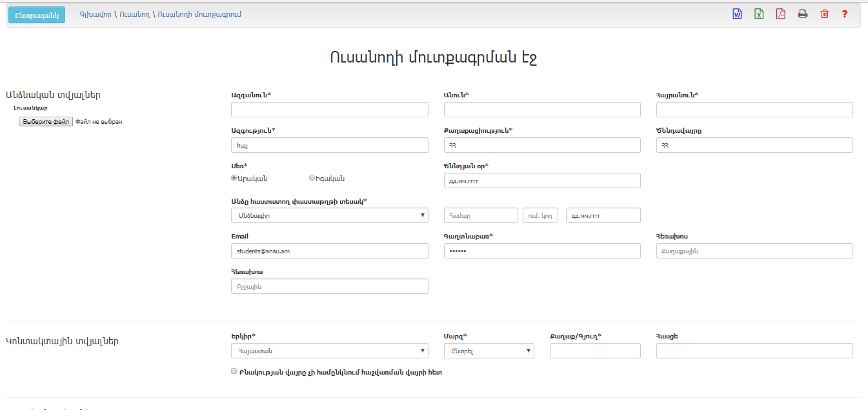
Task: Export the page to Excel spreadsheet
Action: pyautogui.click(x=759, y=14)
